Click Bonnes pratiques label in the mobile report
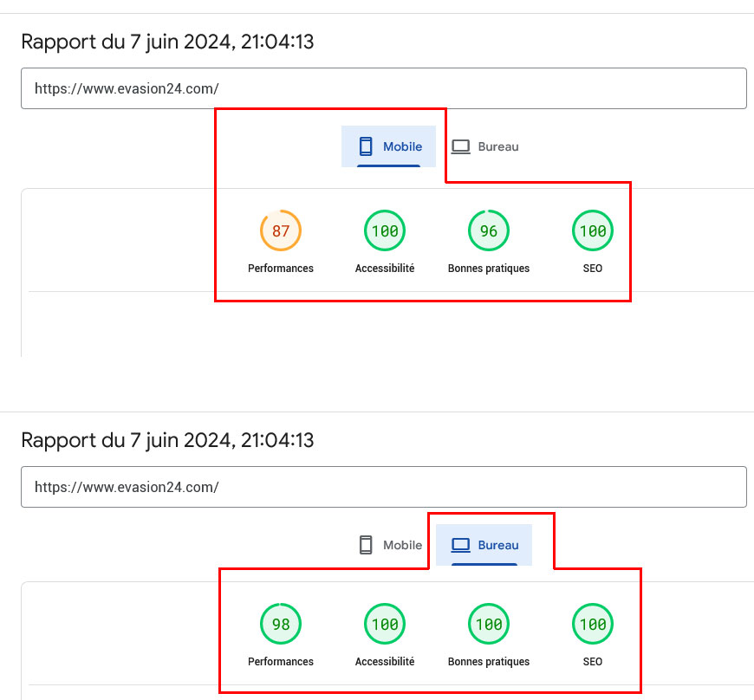Screen dimensions: 754x700 [489, 269]
